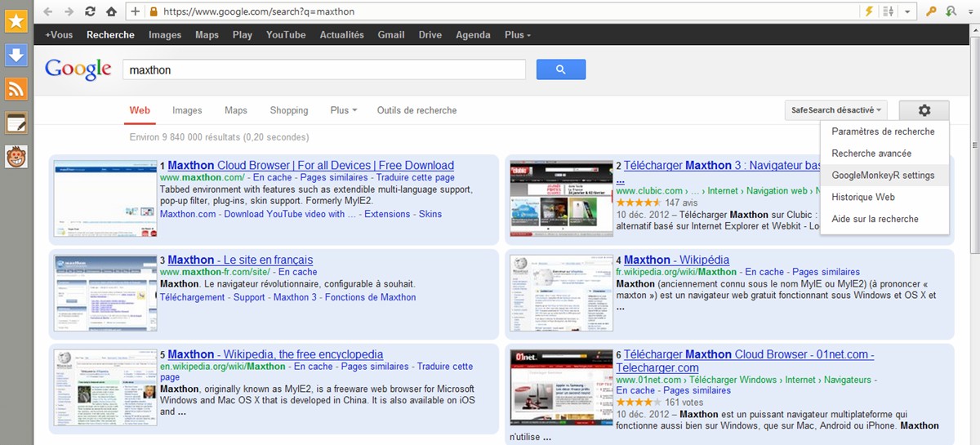Open YouTube in the black Google bar

[x=286, y=35]
